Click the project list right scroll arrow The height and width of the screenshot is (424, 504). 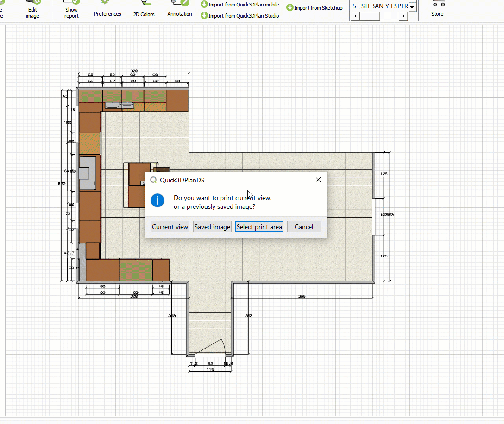click(403, 16)
